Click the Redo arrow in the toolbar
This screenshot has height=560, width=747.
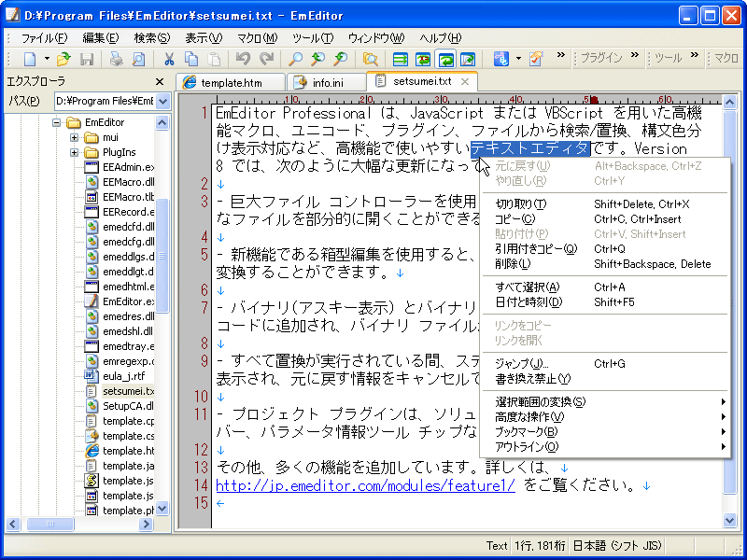point(266,59)
